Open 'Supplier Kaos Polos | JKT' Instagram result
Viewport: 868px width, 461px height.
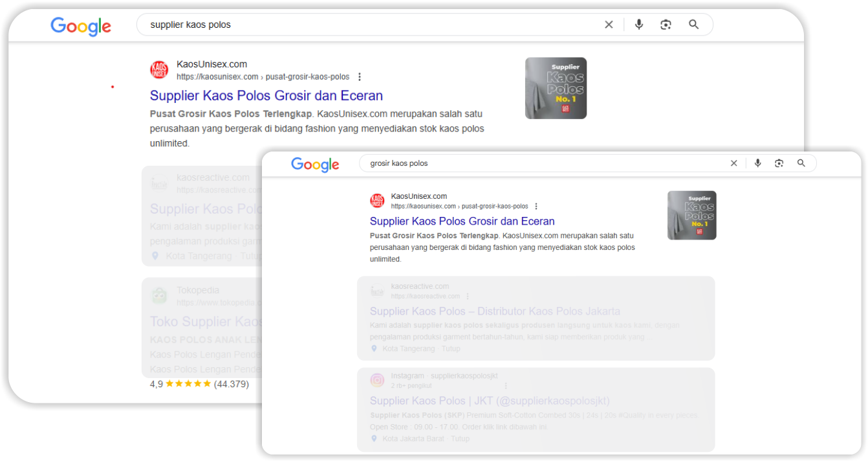pyautogui.click(x=490, y=401)
